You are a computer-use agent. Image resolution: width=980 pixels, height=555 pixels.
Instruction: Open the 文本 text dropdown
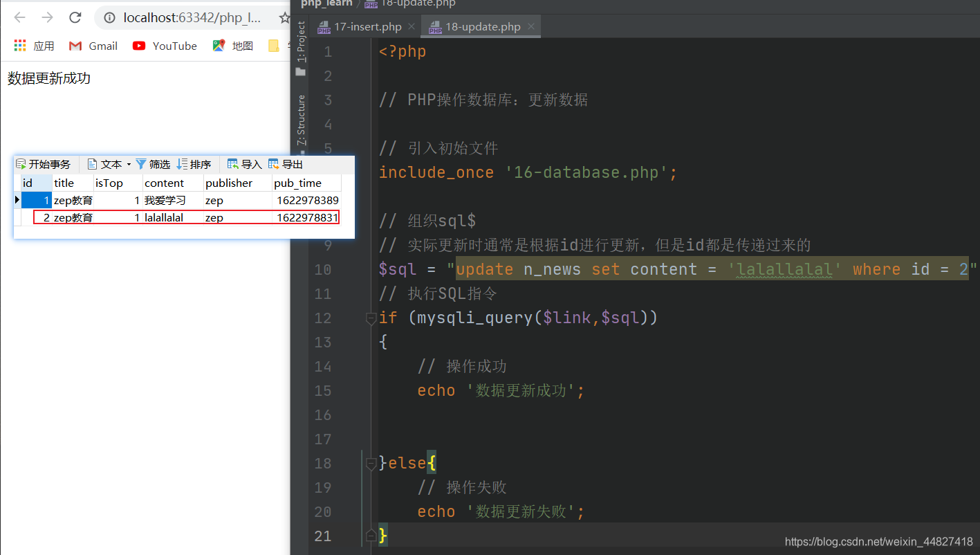109,164
